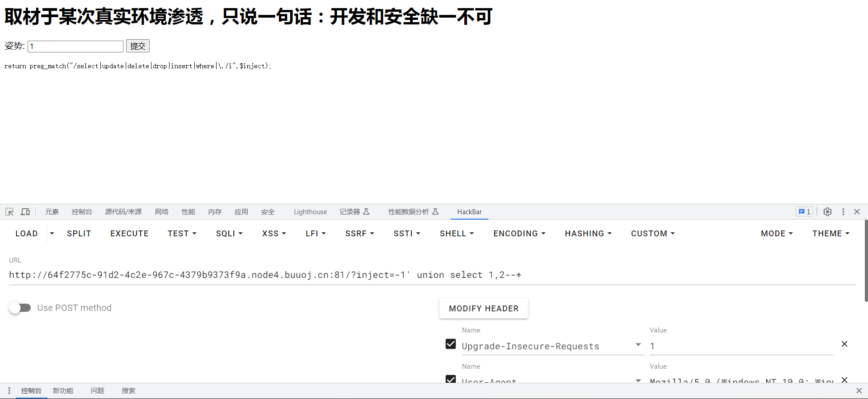The image size is (868, 399).
Task: Click the issues message counter badge
Action: point(805,211)
